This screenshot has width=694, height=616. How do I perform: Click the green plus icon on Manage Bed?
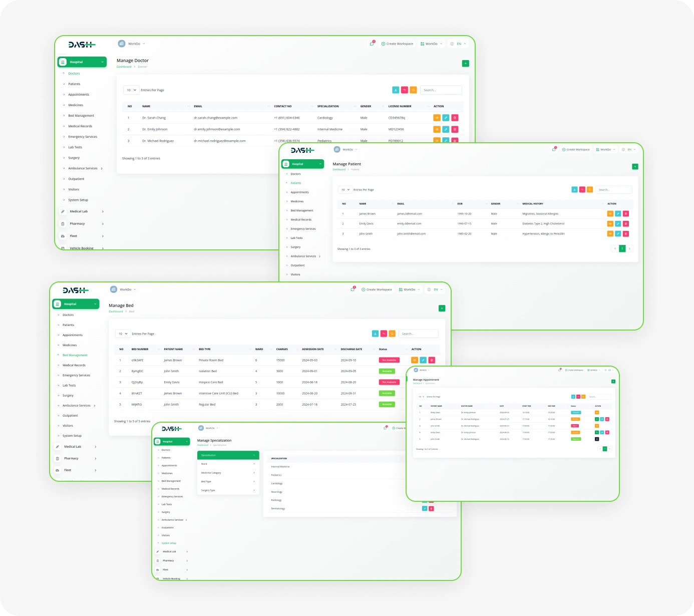[442, 309]
